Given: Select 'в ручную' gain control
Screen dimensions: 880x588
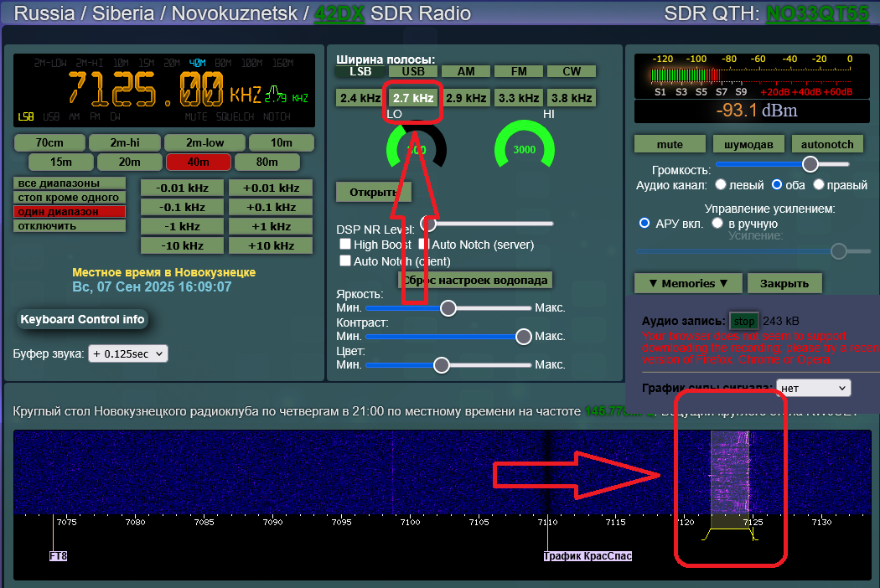Looking at the screenshot, I should [x=717, y=224].
